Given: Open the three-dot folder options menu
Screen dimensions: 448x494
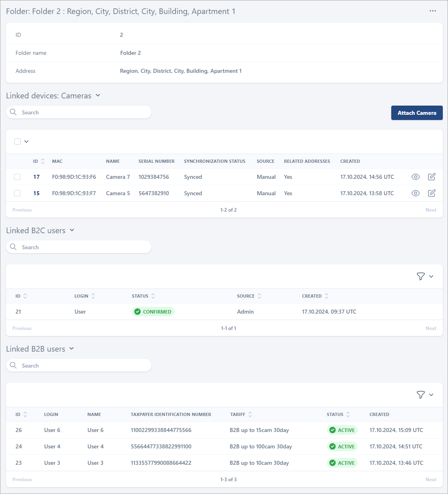Looking at the screenshot, I should 433,11.
